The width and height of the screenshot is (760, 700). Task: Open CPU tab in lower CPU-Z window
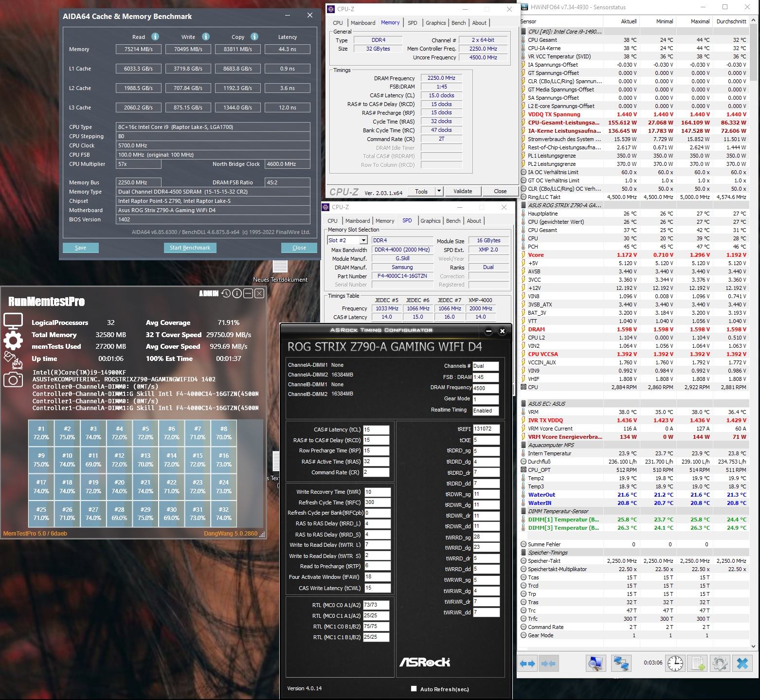click(x=332, y=221)
